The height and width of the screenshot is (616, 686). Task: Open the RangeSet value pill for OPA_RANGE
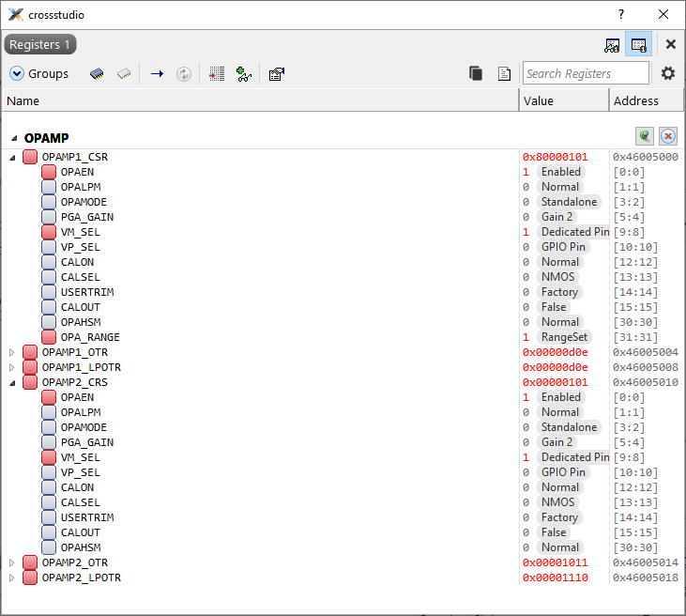tap(564, 337)
